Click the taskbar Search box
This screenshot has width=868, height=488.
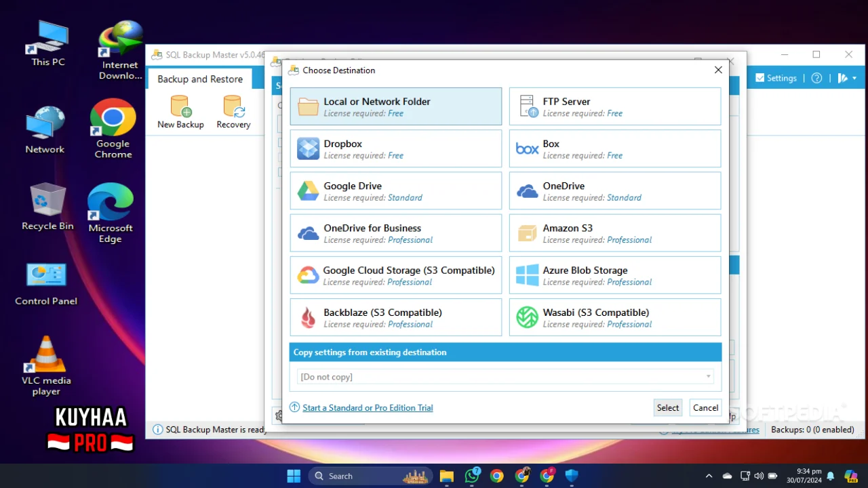[372, 476]
